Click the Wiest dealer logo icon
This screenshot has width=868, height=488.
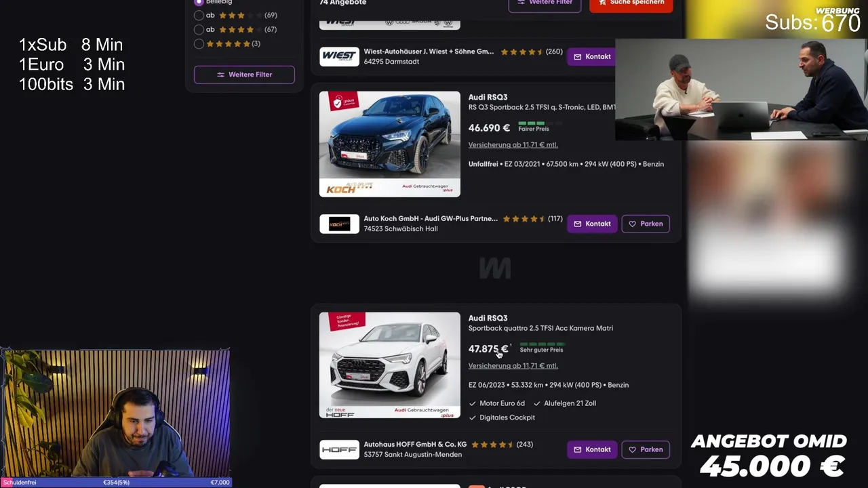coord(339,56)
